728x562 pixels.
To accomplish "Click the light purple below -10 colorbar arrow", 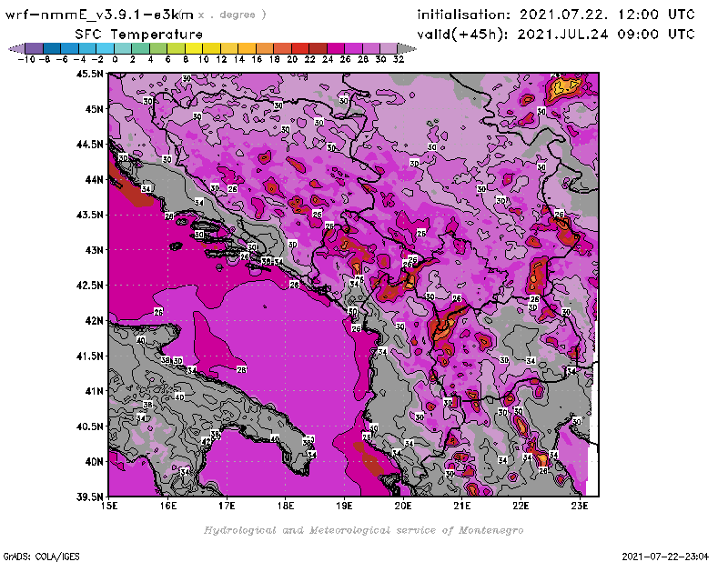I will pos(16,48).
